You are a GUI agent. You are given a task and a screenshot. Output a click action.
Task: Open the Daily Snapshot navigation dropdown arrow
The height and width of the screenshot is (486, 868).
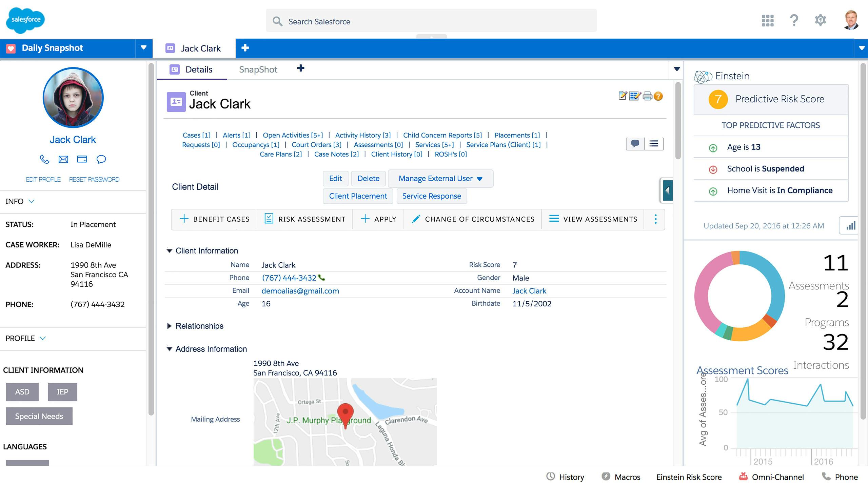(x=143, y=48)
